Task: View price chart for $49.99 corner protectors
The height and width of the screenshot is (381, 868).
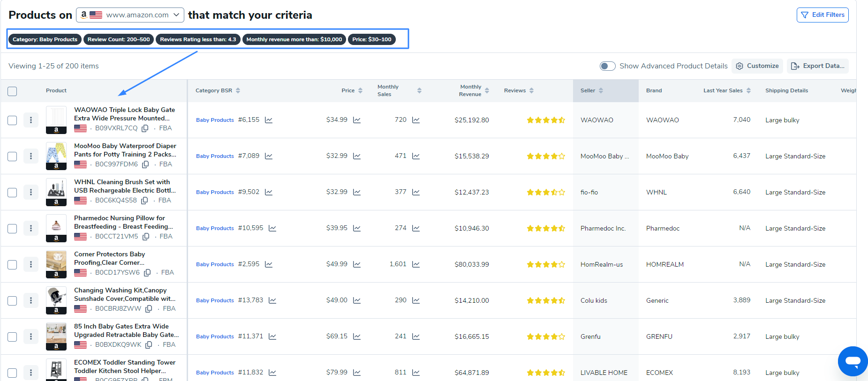Action: point(357,264)
